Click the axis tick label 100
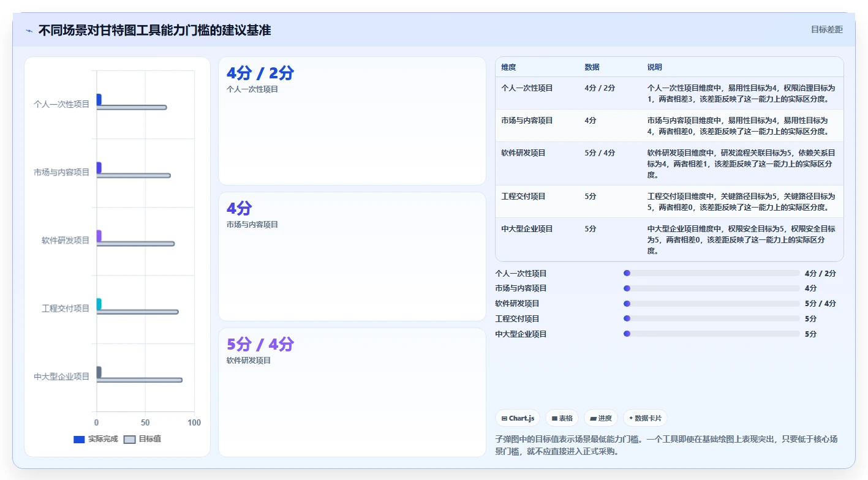The image size is (868, 480). 194,423
